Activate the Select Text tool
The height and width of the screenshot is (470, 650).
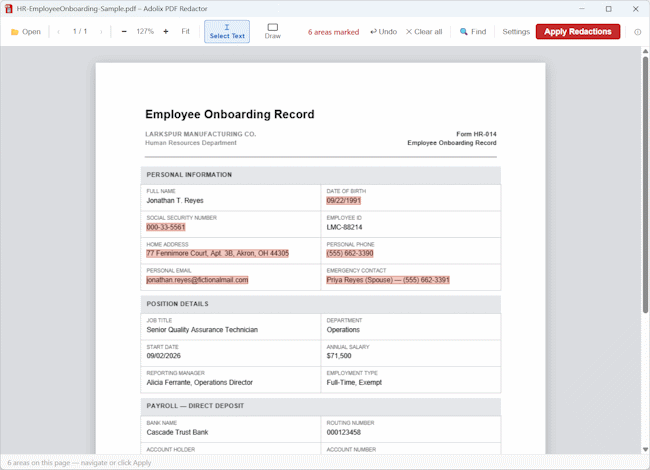[x=227, y=31]
